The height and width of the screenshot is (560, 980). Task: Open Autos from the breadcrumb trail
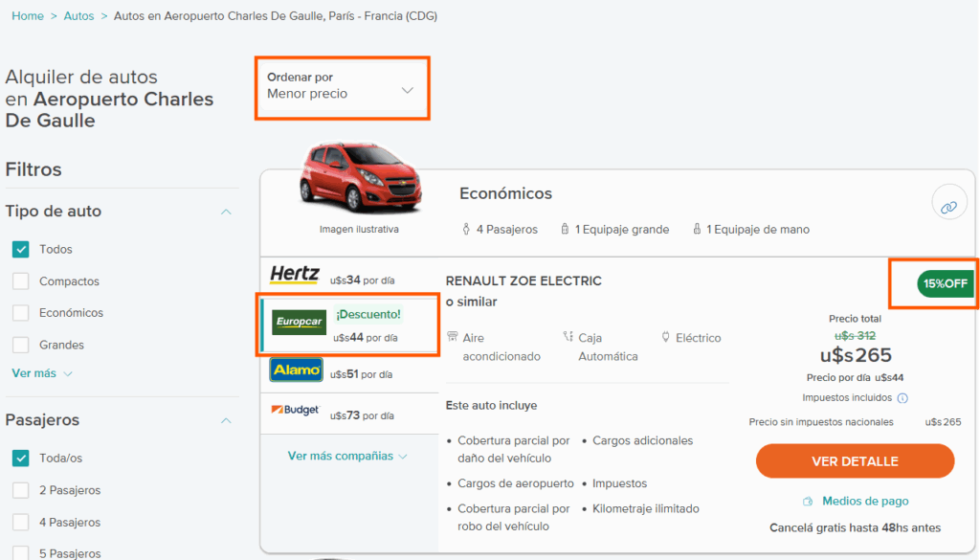(79, 15)
